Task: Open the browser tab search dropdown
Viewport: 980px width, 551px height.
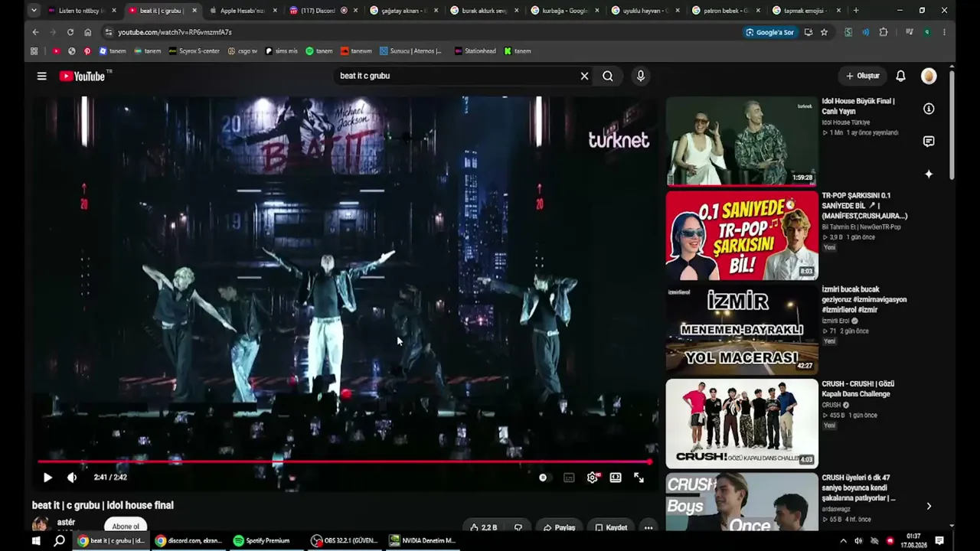Action: pyautogui.click(x=34, y=11)
